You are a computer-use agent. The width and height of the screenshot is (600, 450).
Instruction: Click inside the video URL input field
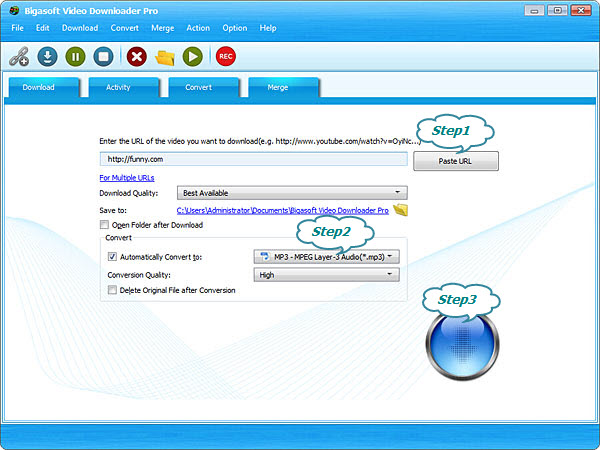click(254, 159)
